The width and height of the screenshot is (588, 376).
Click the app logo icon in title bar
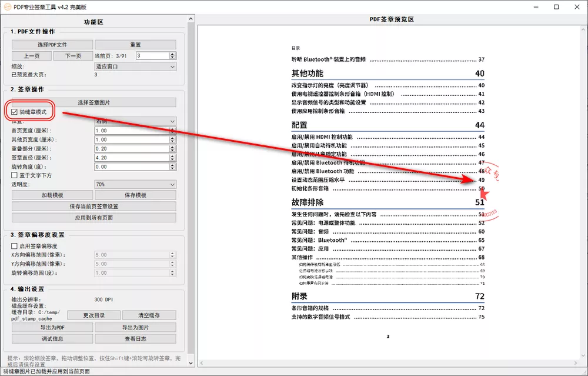tap(8, 6)
